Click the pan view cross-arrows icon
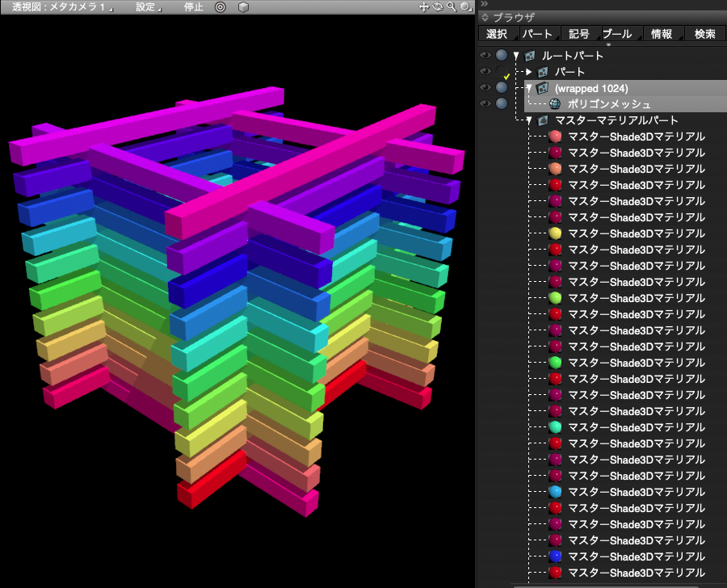This screenshot has height=588, width=727. coord(423,6)
